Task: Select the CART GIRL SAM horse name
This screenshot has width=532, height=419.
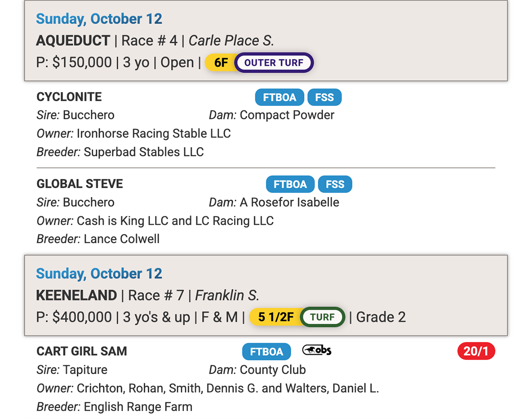Action: point(82,351)
